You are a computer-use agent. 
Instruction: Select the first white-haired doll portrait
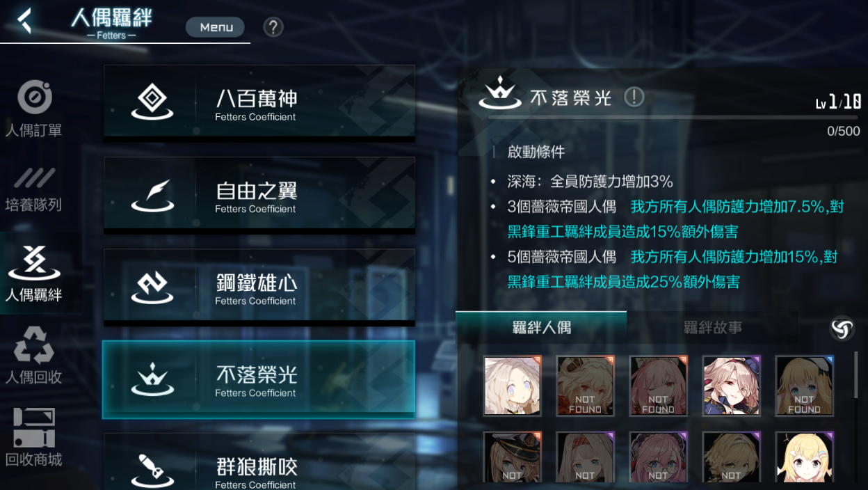[x=513, y=386]
